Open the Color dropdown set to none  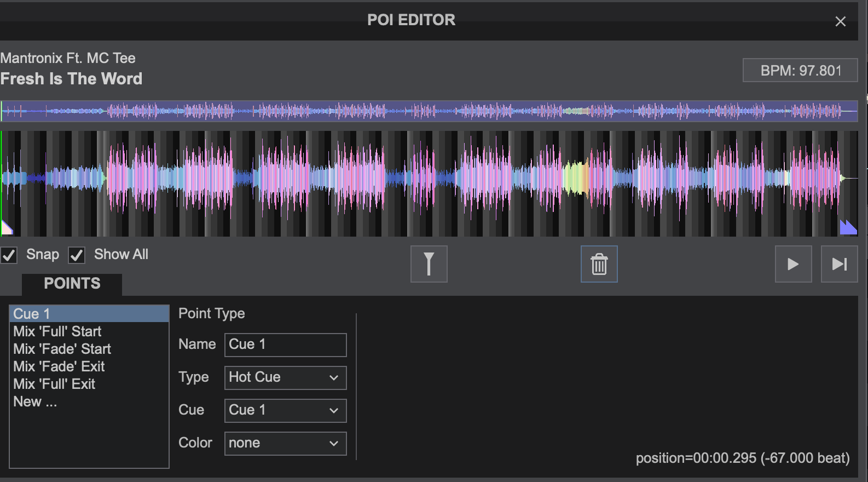pyautogui.click(x=285, y=443)
